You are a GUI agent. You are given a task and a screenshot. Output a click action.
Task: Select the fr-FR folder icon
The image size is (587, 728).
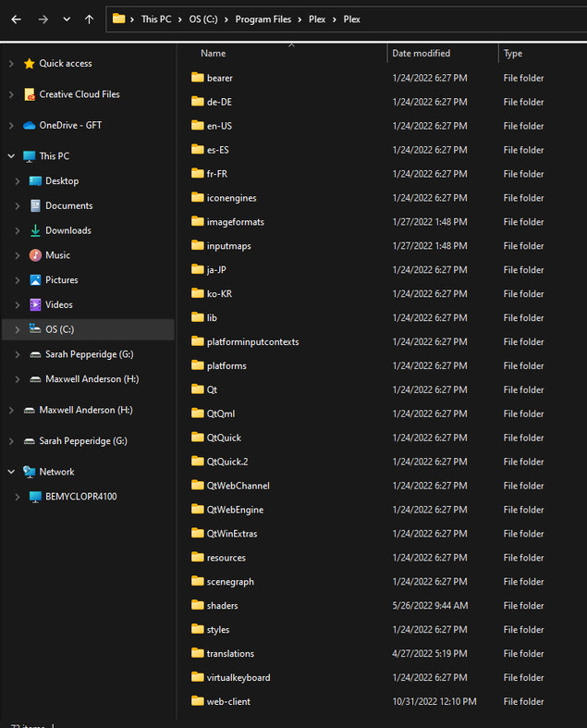pos(198,173)
